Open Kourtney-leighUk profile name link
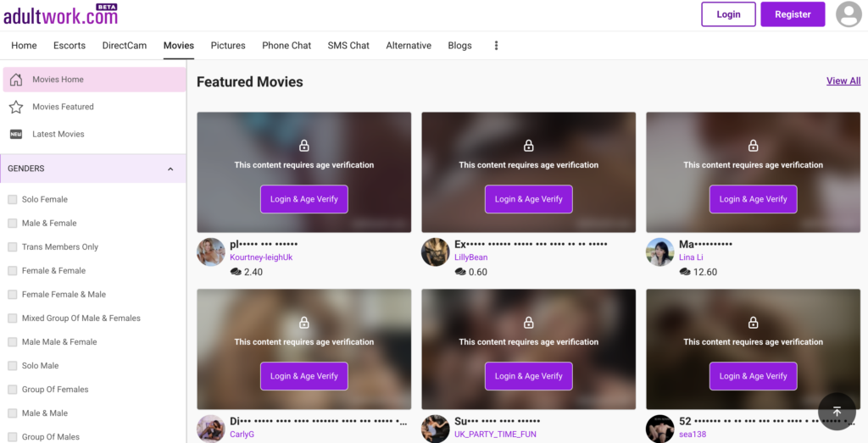Viewport: 868px width, 443px height. (261, 257)
